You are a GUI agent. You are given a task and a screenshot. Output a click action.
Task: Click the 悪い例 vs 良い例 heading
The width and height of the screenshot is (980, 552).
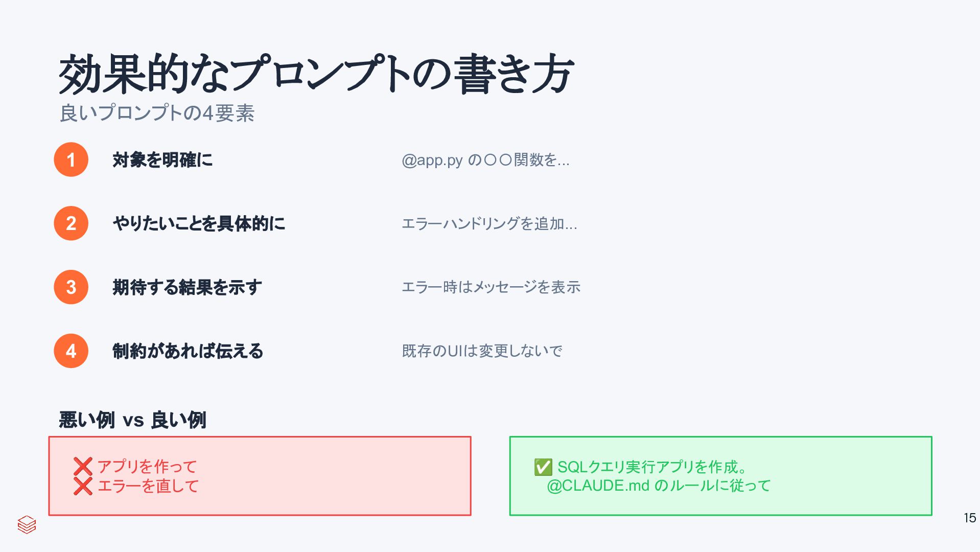pos(132,420)
